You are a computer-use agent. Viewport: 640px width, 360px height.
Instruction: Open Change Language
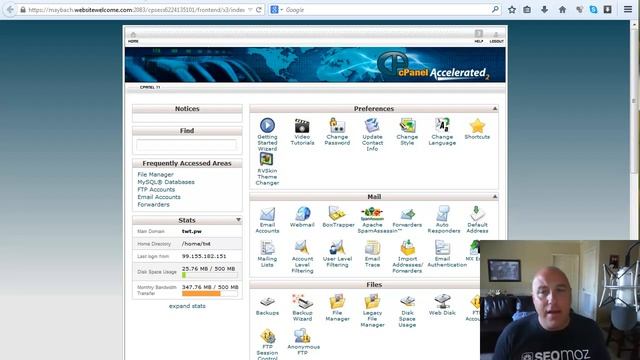[x=442, y=126]
